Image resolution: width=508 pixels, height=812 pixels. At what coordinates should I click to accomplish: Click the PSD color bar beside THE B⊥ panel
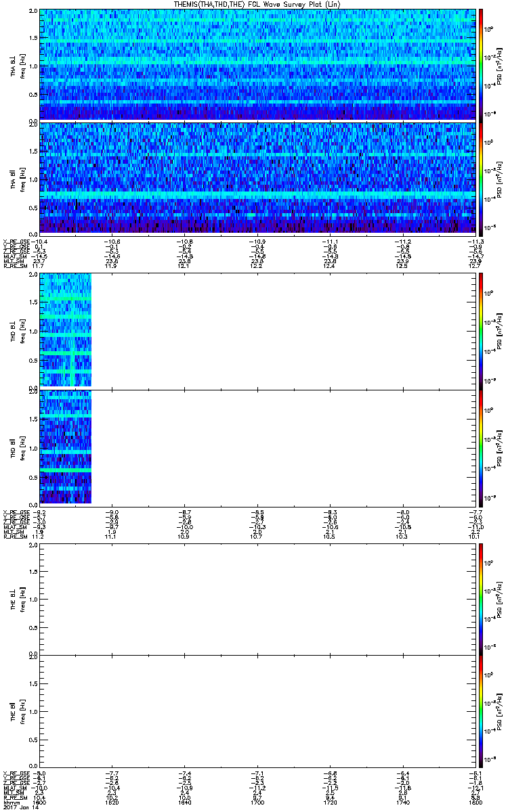[481, 599]
